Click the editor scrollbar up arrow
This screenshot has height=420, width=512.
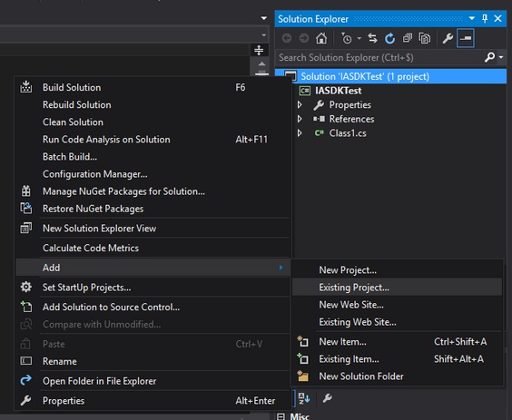tap(261, 63)
